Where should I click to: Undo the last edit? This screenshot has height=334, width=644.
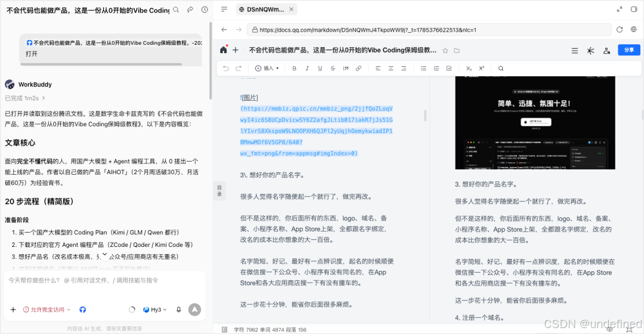[225, 68]
